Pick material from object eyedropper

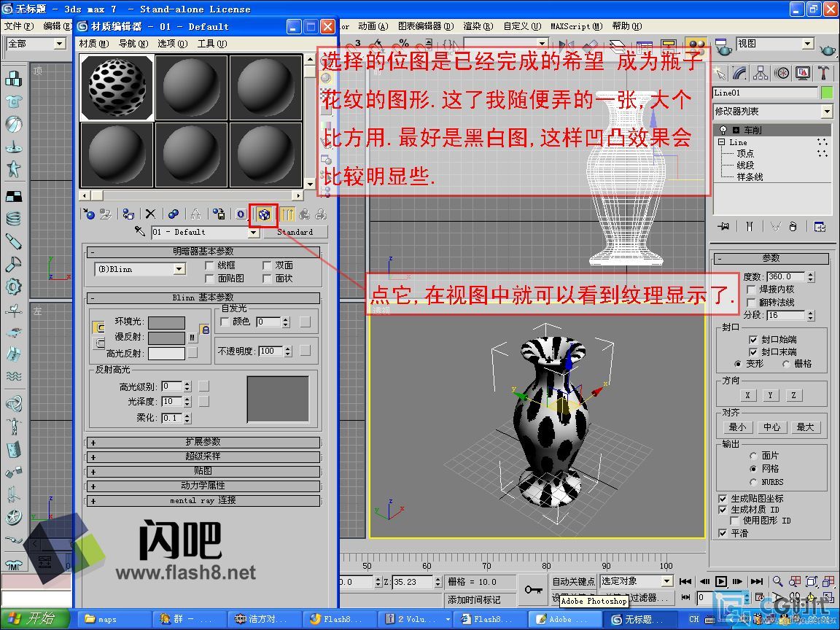(140, 232)
